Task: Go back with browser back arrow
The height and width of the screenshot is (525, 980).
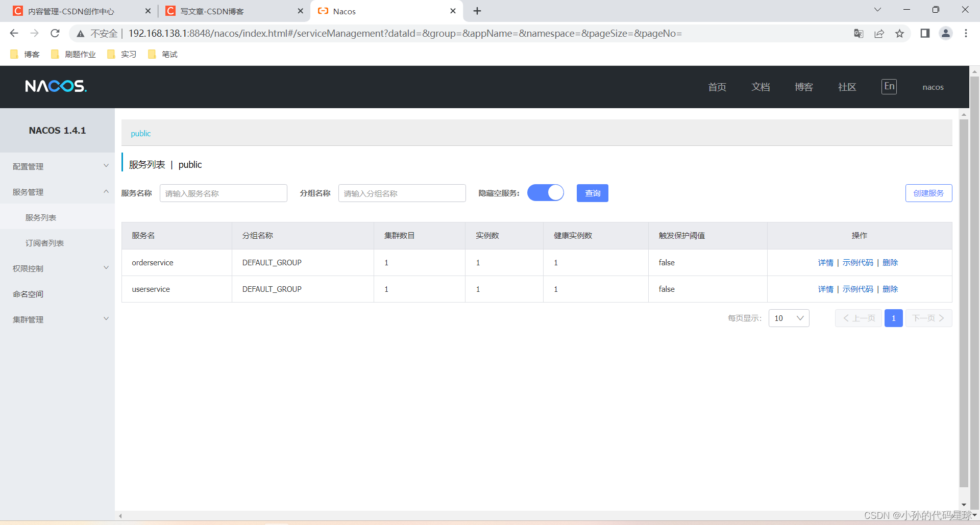Action: pyautogui.click(x=14, y=33)
